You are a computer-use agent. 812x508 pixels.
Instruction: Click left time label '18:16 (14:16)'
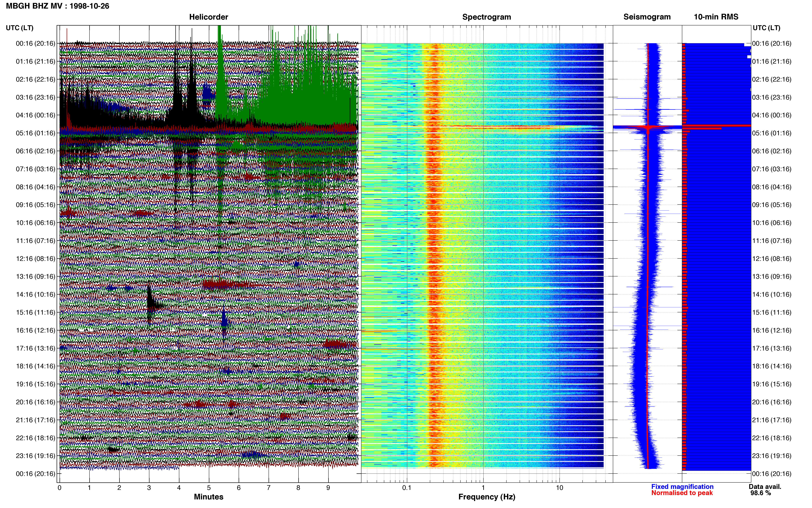click(36, 366)
